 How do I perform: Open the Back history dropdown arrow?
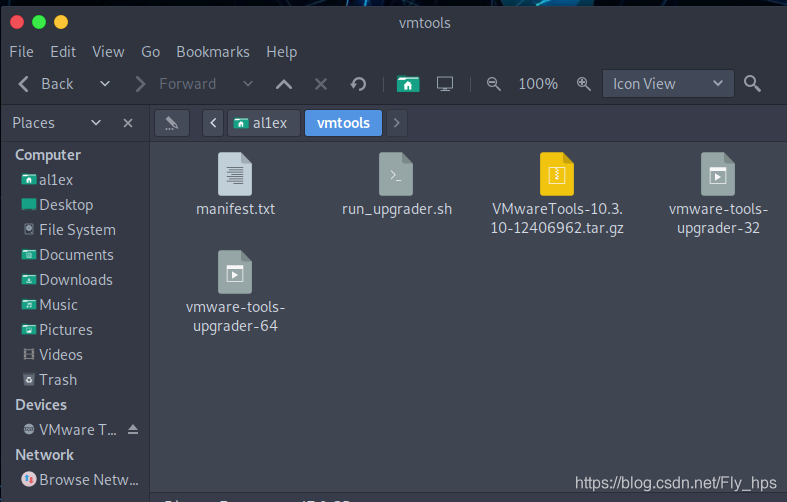(104, 84)
